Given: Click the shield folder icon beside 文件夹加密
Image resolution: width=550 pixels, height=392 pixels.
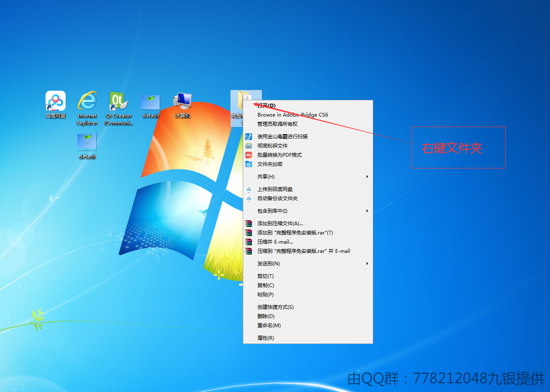Looking at the screenshot, I should [249, 164].
